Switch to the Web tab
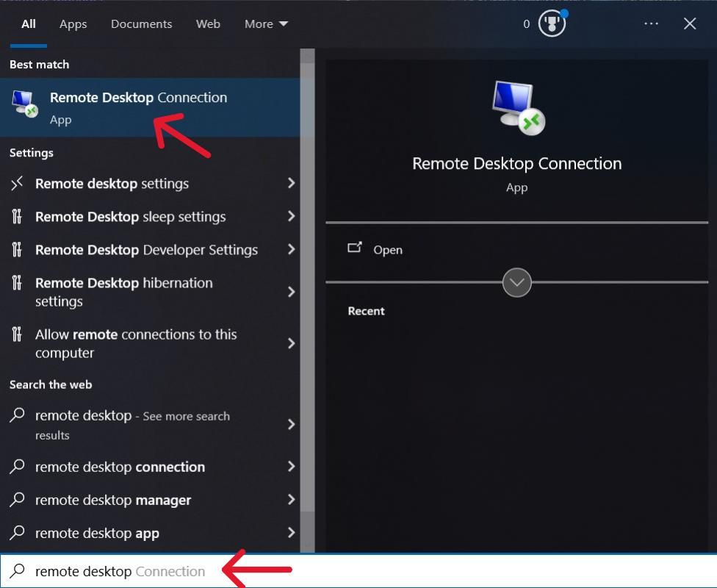This screenshot has height=588, width=717. click(208, 24)
